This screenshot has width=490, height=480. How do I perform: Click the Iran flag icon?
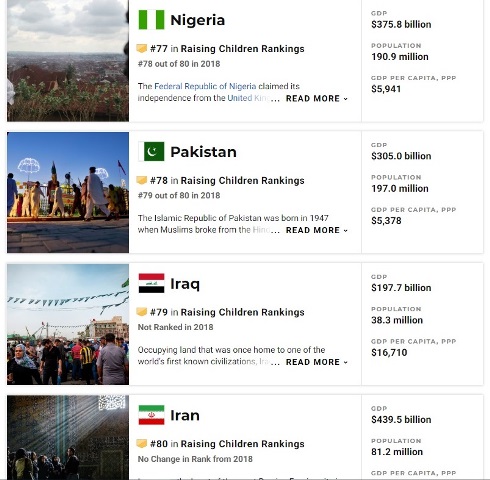(x=151, y=415)
